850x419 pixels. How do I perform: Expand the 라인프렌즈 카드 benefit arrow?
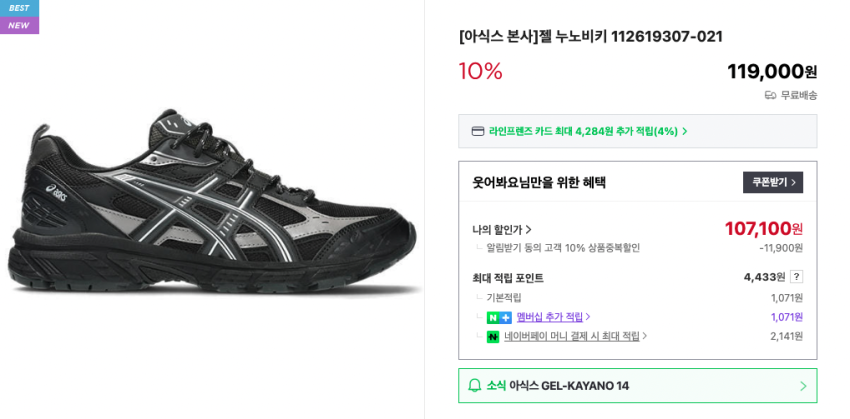point(685,131)
